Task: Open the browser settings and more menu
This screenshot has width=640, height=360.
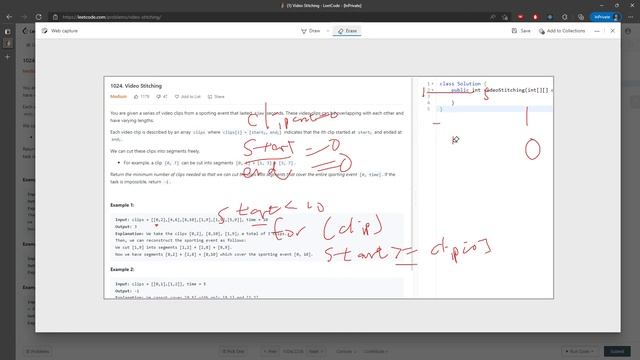Action: pyautogui.click(x=631, y=17)
